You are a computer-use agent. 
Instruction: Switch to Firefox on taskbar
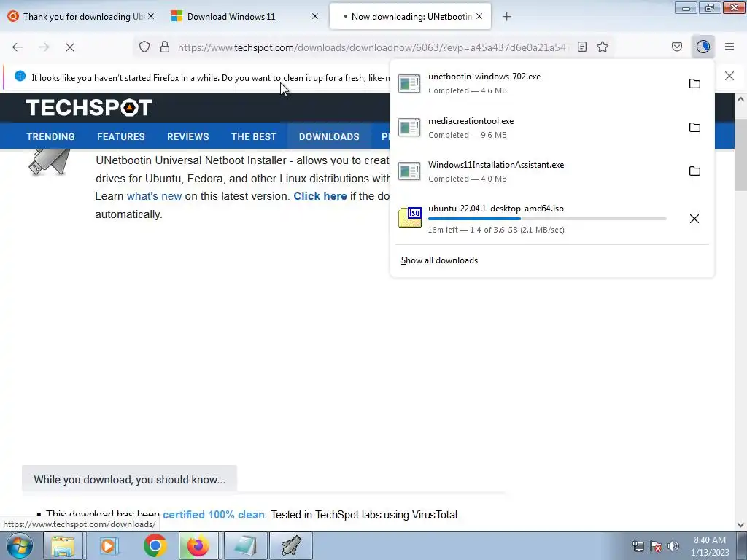tap(198, 545)
